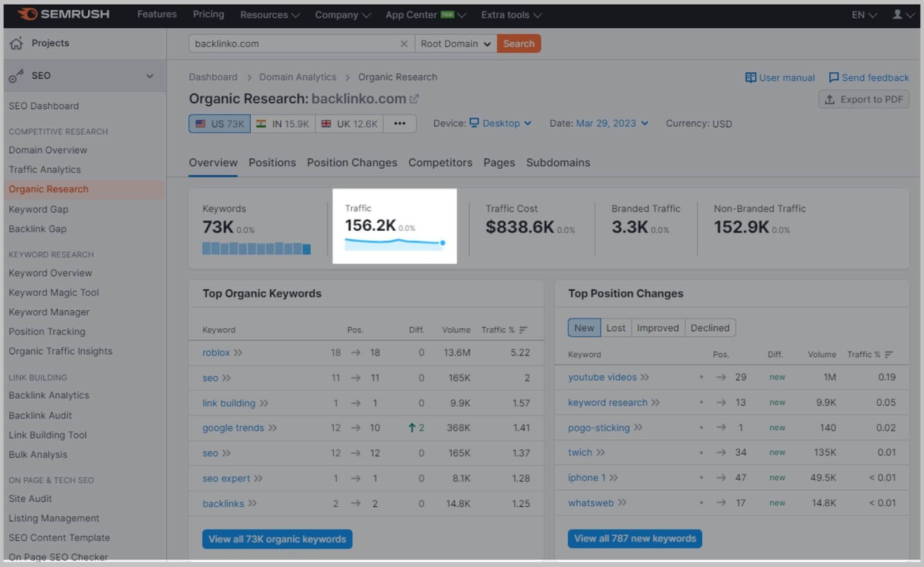Click View all 787 new keywords button
Screen dimensions: 924x567
coord(635,539)
